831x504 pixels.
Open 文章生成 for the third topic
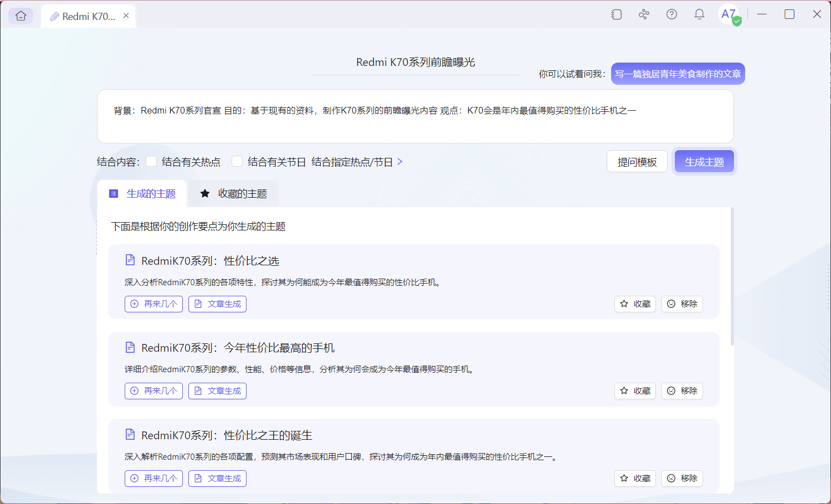pyautogui.click(x=217, y=478)
